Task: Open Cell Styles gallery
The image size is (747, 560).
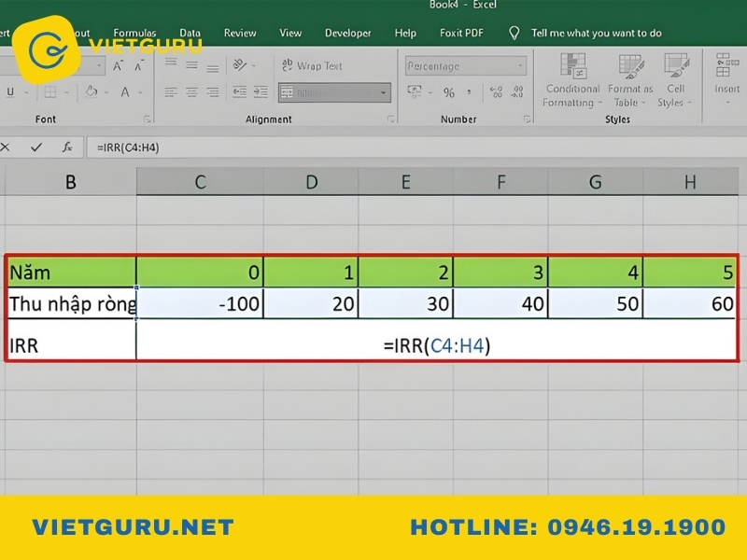Action: [x=675, y=80]
